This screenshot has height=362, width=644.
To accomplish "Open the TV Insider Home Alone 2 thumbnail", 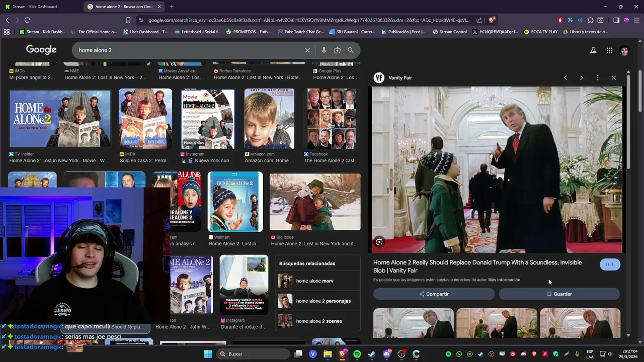I will point(60,119).
